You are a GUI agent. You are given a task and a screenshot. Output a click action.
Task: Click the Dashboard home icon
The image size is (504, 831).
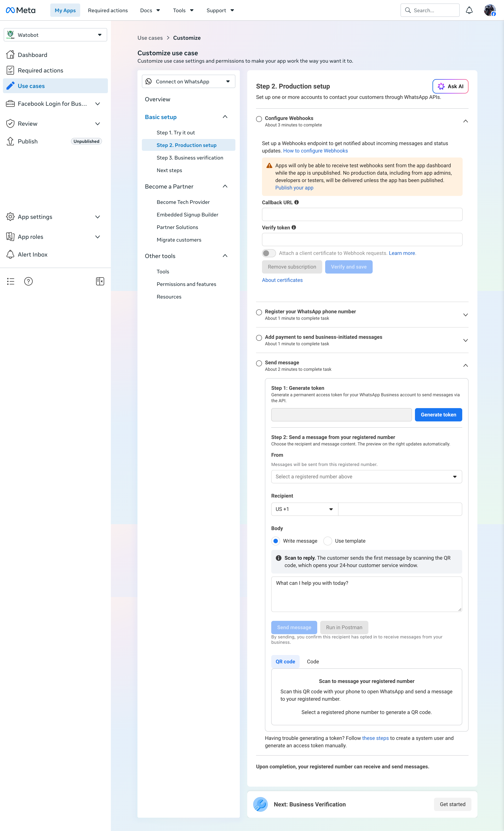point(11,55)
